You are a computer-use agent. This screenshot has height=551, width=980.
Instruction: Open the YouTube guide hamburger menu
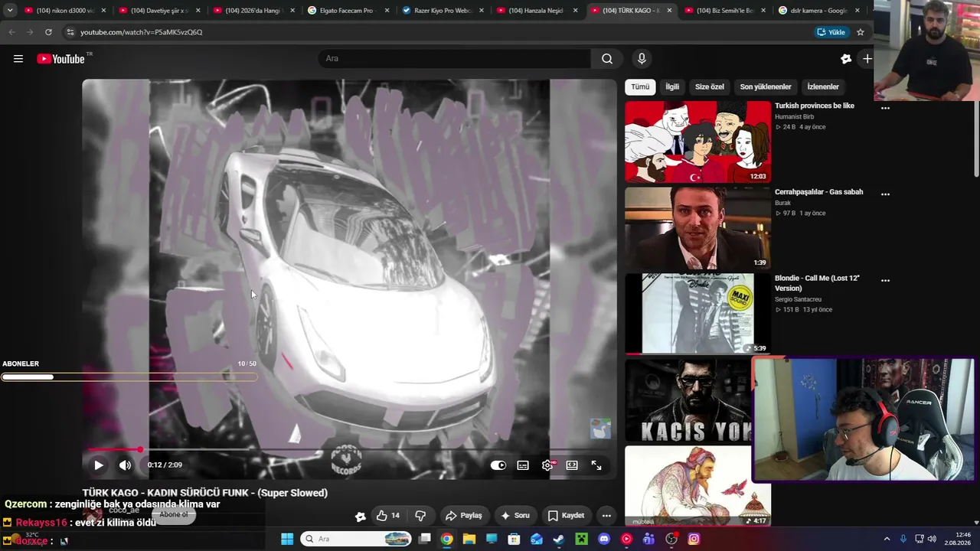18,59
